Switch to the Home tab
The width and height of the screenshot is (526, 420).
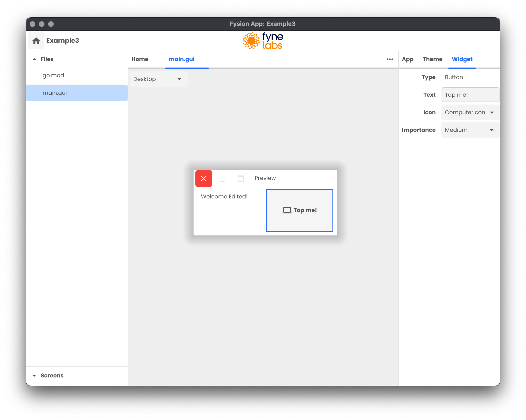point(140,59)
